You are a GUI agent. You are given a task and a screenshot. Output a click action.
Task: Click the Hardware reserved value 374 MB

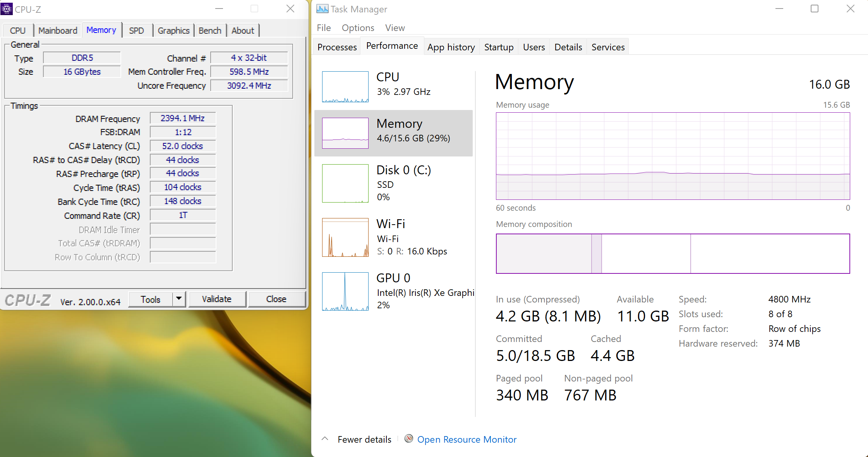click(784, 343)
